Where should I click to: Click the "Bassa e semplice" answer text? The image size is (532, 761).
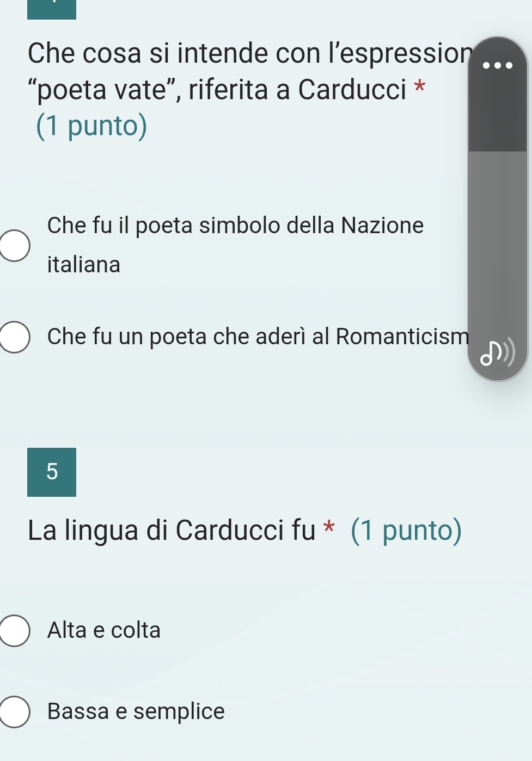(136, 711)
